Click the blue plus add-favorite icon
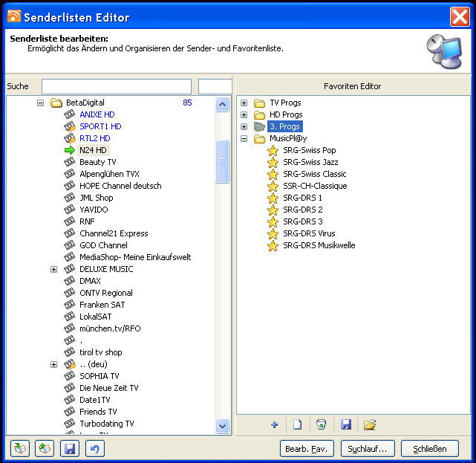The width and height of the screenshot is (476, 463). click(x=274, y=424)
